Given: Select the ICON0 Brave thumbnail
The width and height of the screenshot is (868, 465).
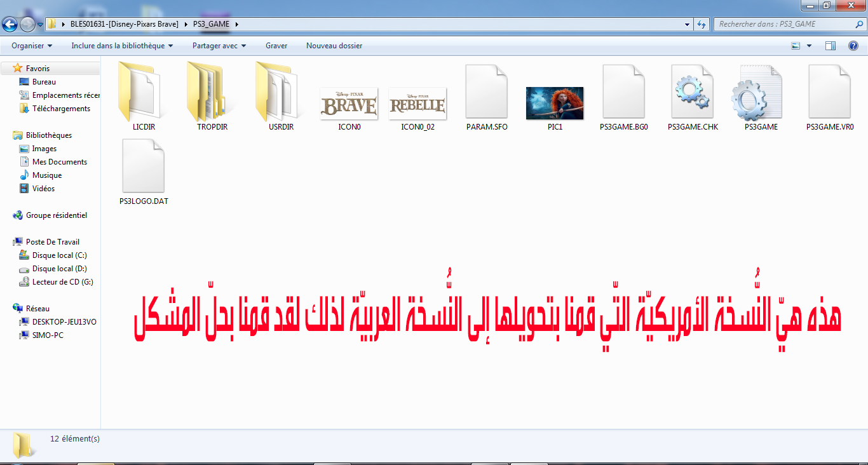Looking at the screenshot, I should 349,103.
